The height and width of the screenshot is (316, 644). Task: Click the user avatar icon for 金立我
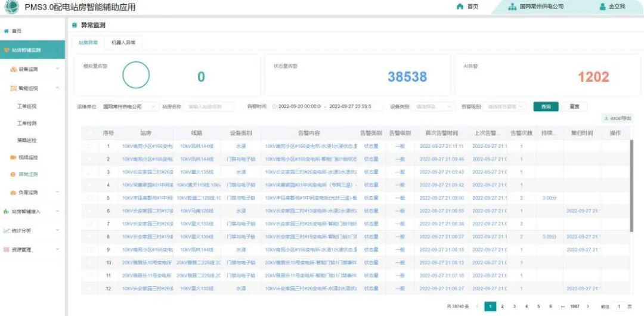click(602, 7)
